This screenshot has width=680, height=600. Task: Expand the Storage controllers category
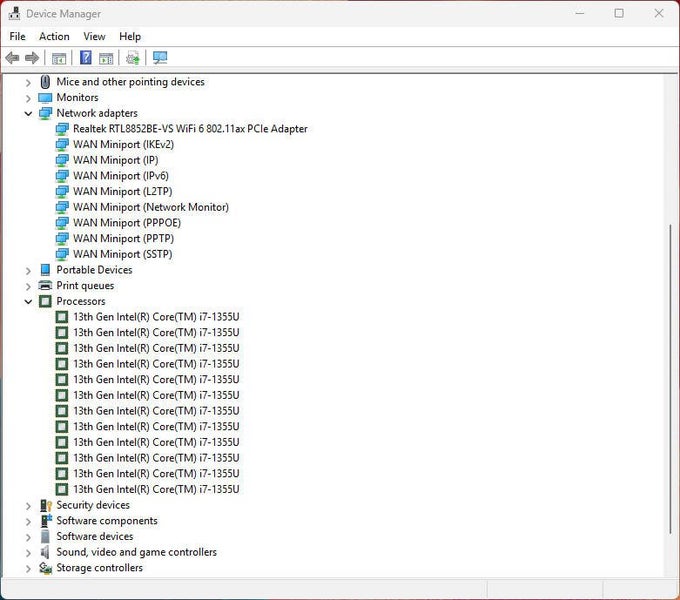coord(28,568)
